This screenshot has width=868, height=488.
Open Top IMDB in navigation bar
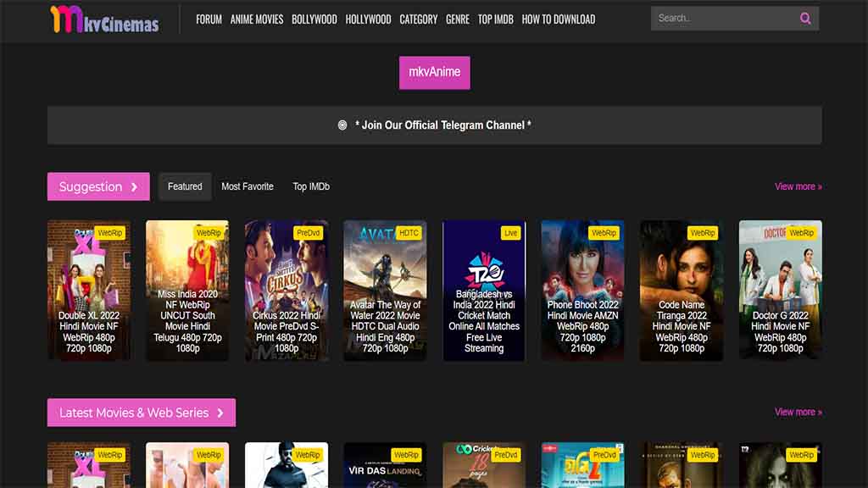click(495, 19)
